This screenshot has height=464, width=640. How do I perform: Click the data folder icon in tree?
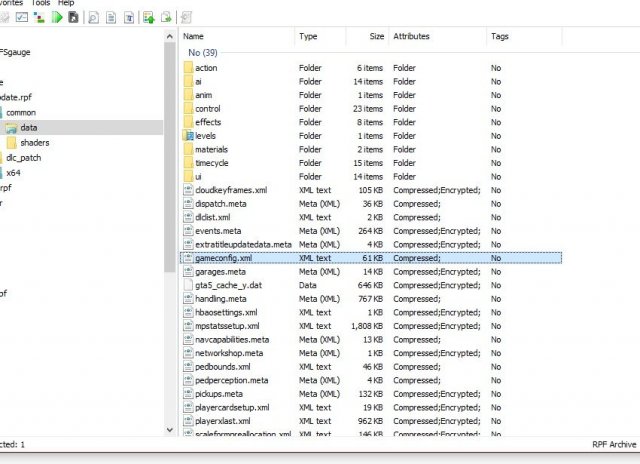(x=11, y=128)
